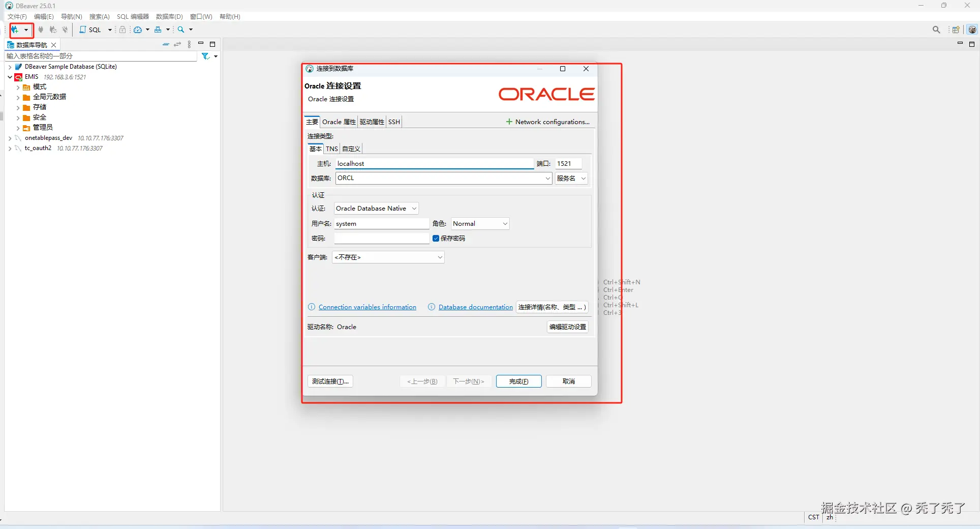Screen dimensions: 980x529
Task: Click the 编辑驱动设置 button
Action: (568, 327)
